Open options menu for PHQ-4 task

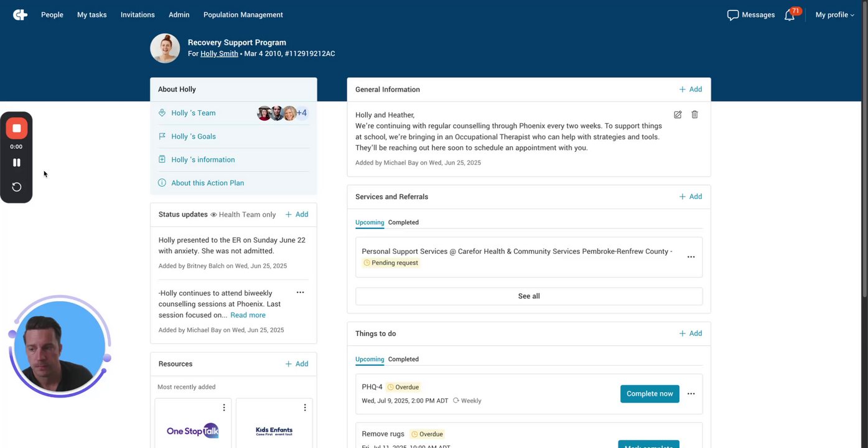click(x=691, y=394)
